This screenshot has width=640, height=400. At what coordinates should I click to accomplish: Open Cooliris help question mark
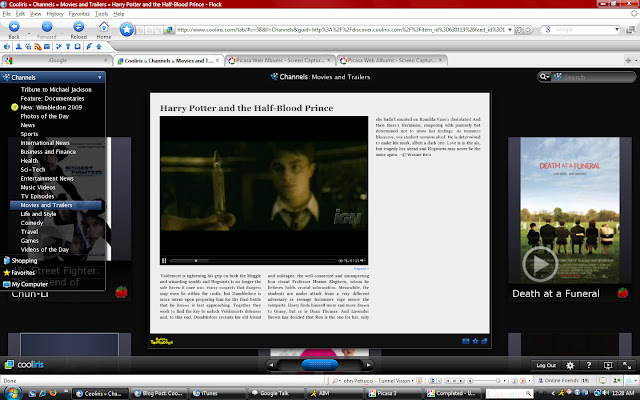(x=589, y=365)
